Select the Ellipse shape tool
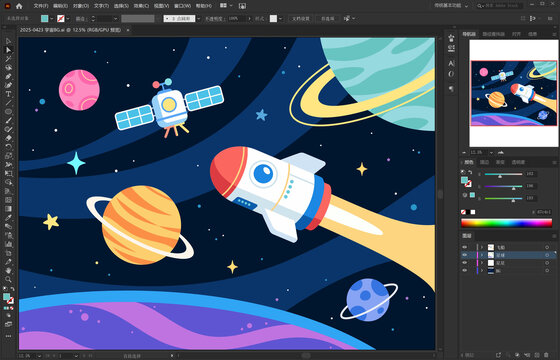560x360 pixels. [x=9, y=112]
